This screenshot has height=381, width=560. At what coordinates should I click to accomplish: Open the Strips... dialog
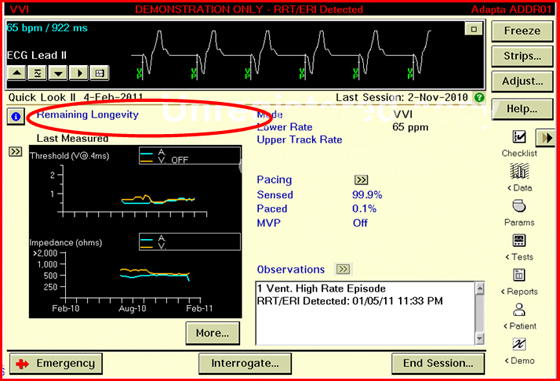point(522,56)
